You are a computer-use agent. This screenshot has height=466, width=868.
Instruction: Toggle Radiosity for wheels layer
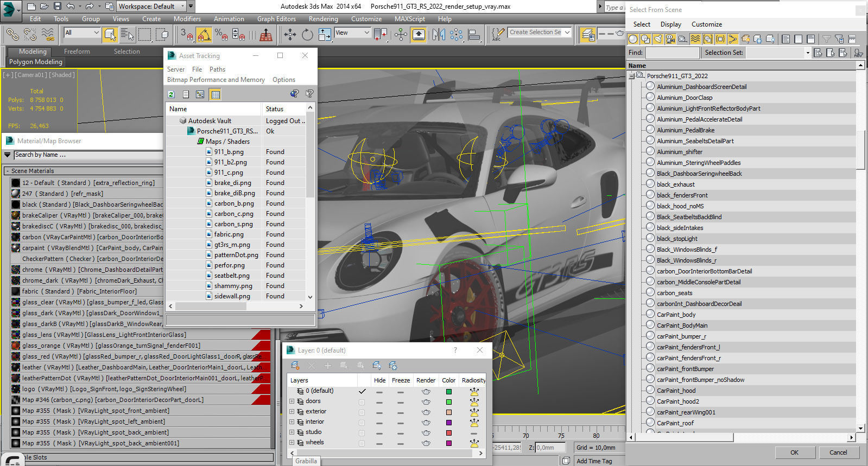coord(474,443)
